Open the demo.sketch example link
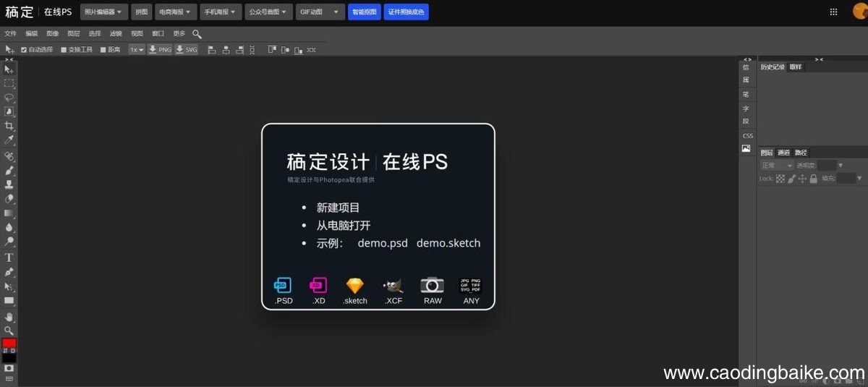This screenshot has width=868, height=387. [448, 244]
